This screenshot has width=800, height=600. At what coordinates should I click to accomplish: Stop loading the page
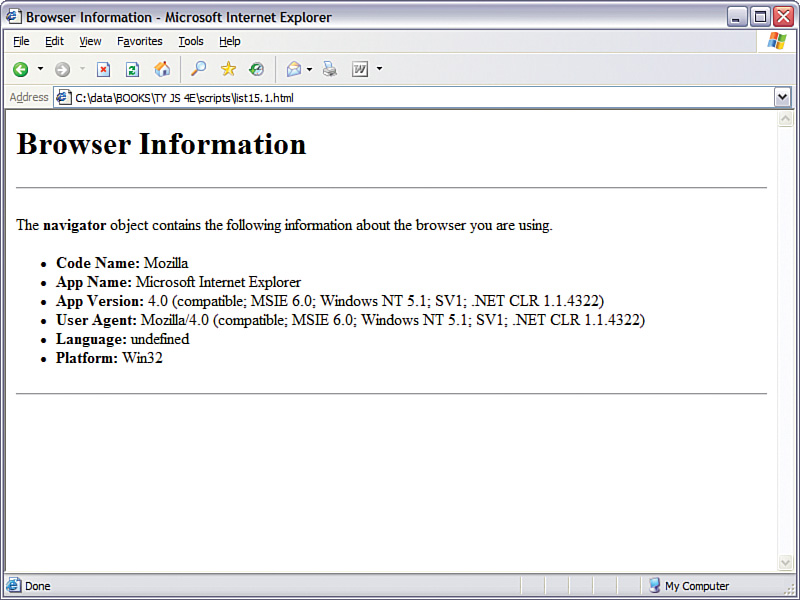click(x=104, y=69)
